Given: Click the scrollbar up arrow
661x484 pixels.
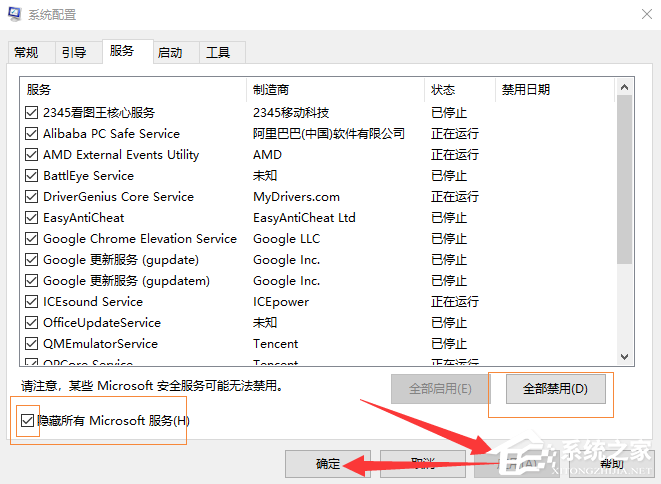Looking at the screenshot, I should [625, 88].
